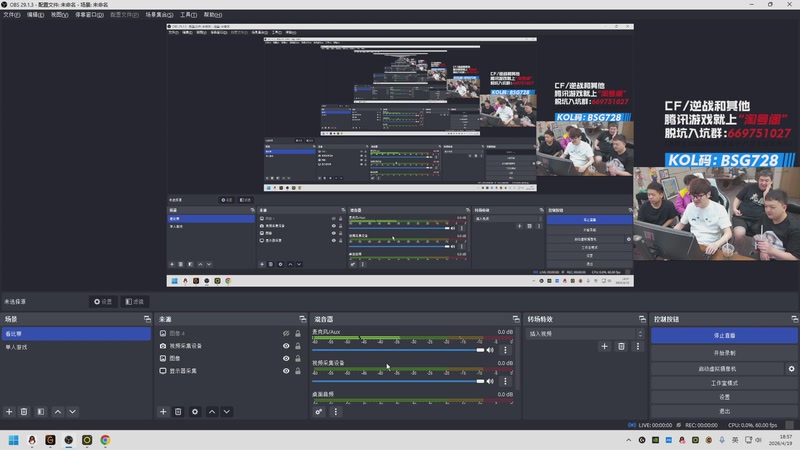Screen dimensions: 800x450
Task: Click the 退出 exit button
Action: tap(724, 411)
